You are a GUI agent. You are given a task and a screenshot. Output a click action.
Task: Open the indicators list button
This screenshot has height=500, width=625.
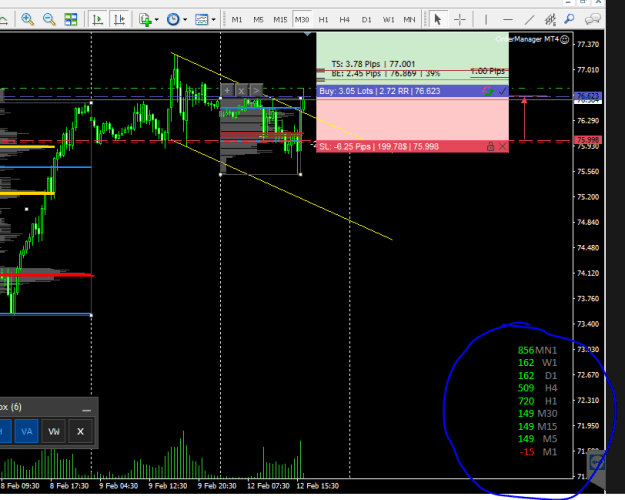(145, 19)
